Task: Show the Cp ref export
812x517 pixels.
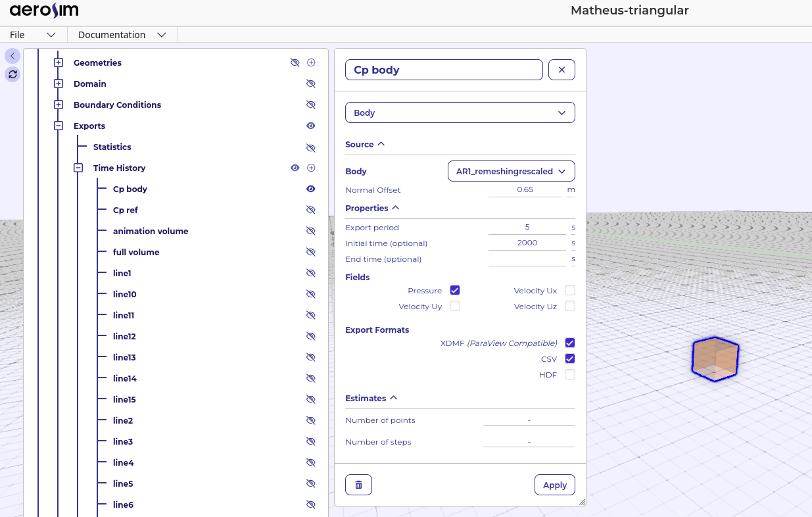Action: tap(311, 210)
